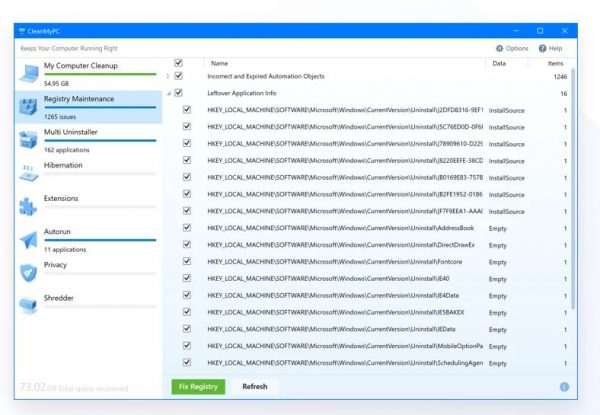Screen dimensions: 600x415
Task: Sort by Name column header
Action: click(220, 63)
